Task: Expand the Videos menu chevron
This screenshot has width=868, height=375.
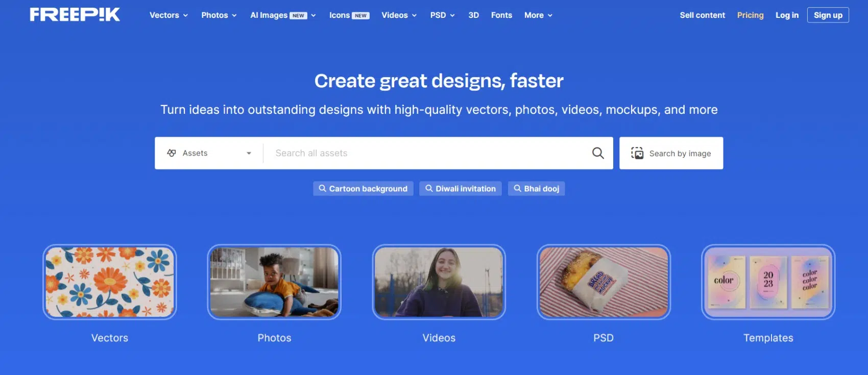Action: (x=415, y=16)
